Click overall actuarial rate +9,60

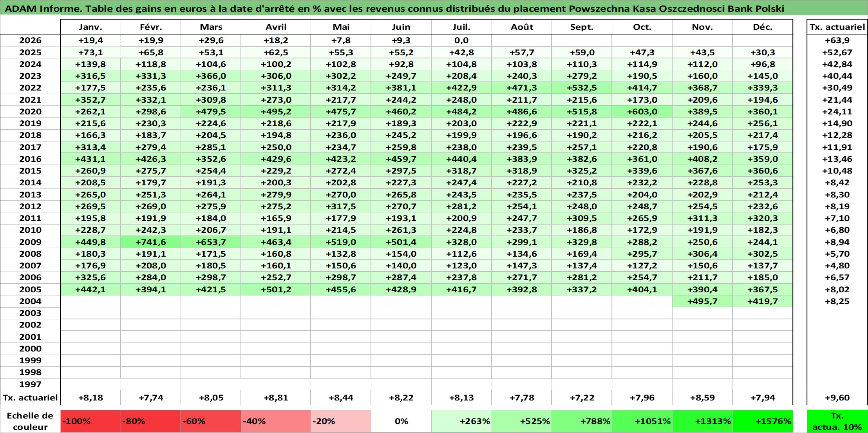837,398
